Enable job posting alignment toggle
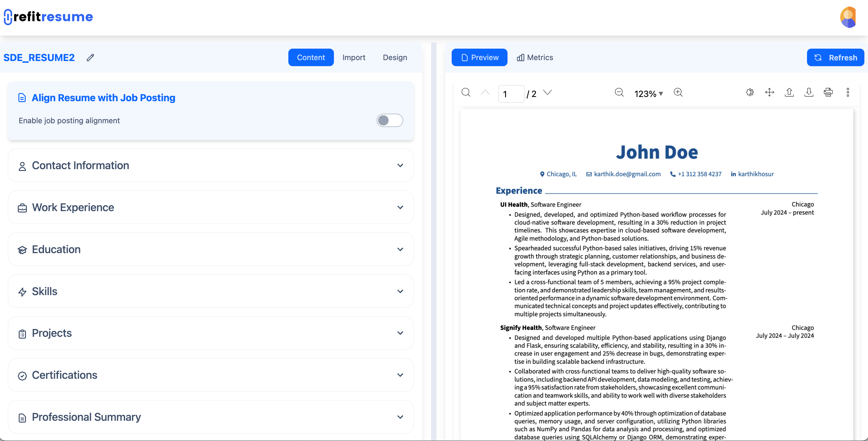 (389, 120)
